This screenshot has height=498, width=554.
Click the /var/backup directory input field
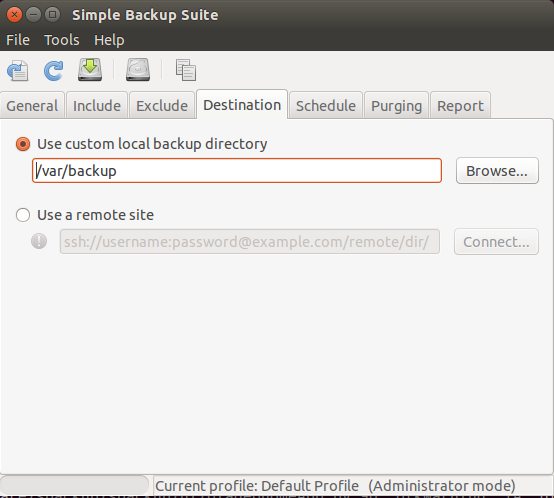[x=237, y=171]
